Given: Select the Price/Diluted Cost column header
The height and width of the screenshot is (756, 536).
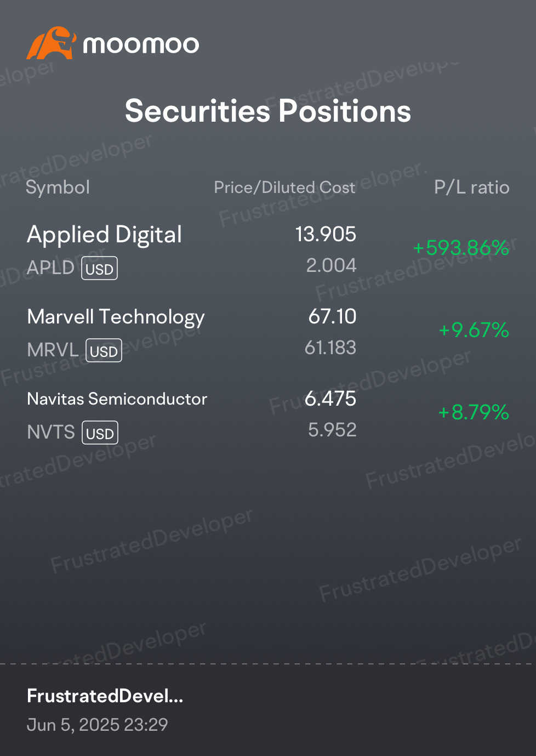Looking at the screenshot, I should (284, 187).
